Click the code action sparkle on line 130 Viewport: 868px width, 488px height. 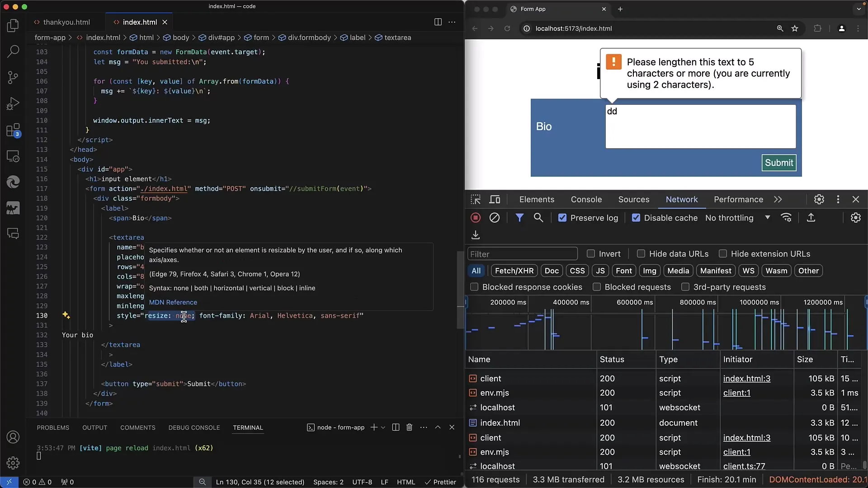pos(66,315)
